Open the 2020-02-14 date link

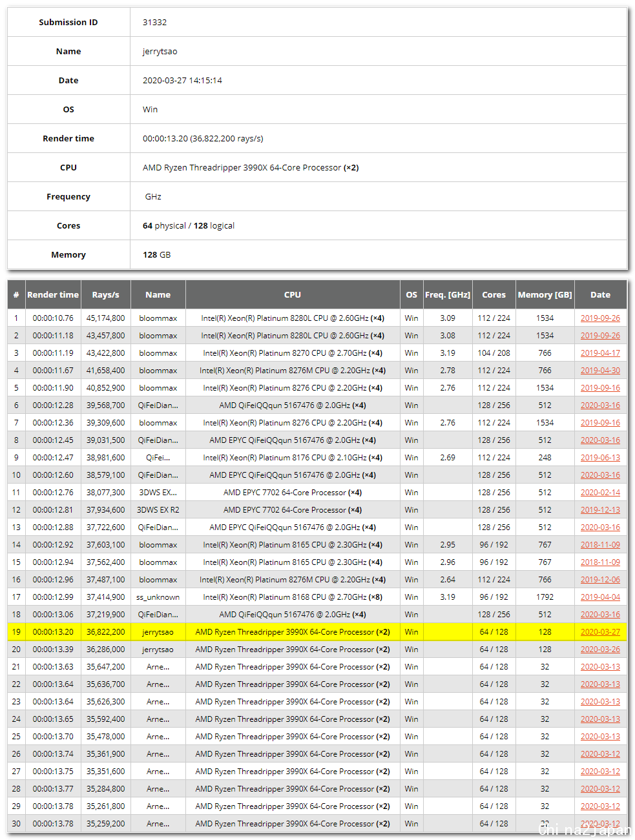click(x=599, y=493)
